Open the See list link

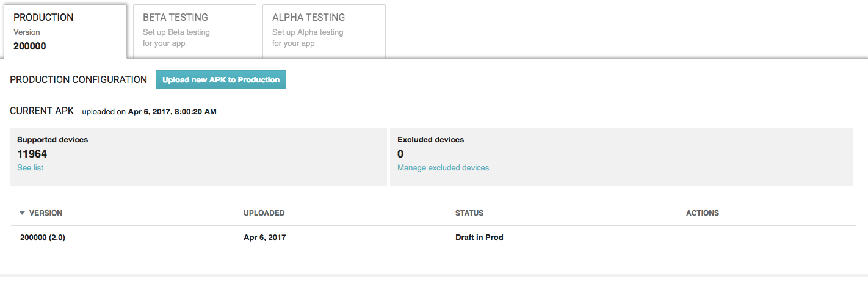pos(30,167)
